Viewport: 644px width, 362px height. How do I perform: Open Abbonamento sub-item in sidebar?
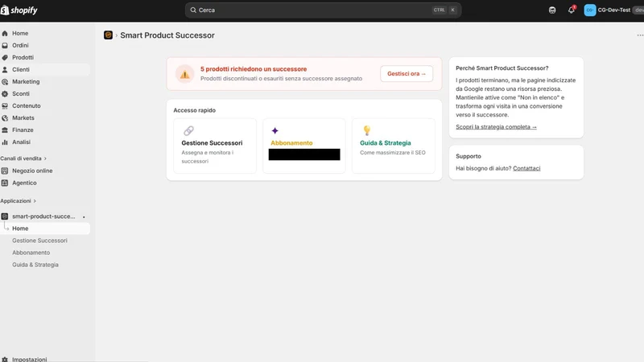(x=31, y=253)
